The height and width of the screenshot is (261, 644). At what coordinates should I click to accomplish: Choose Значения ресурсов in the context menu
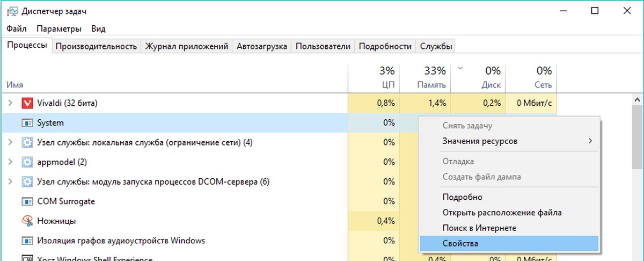point(509,141)
